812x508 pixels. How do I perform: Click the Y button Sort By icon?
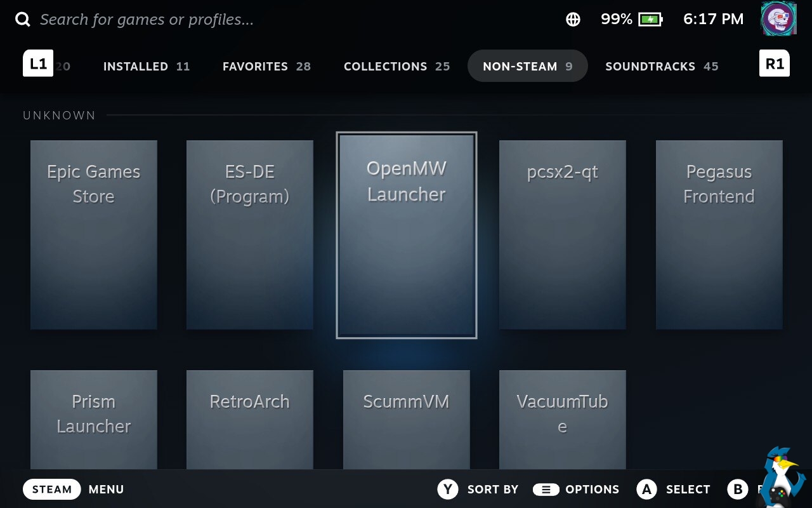(x=448, y=489)
